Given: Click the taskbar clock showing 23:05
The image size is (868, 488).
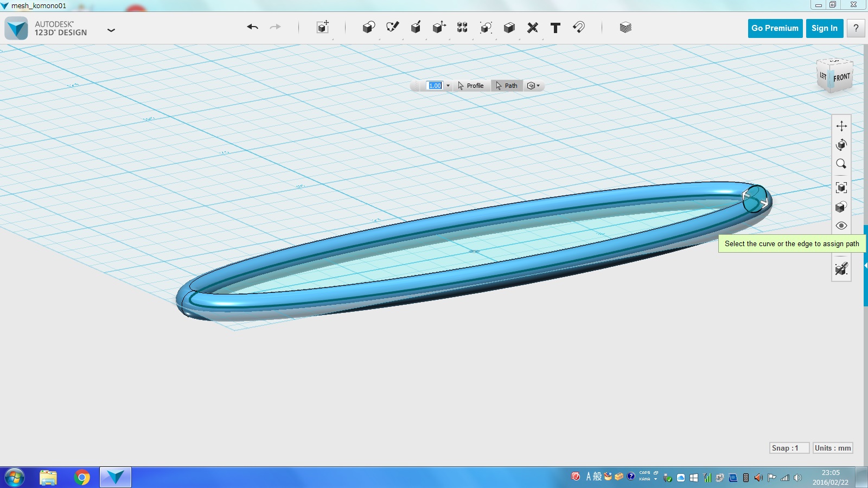Looking at the screenshot, I should tap(830, 477).
